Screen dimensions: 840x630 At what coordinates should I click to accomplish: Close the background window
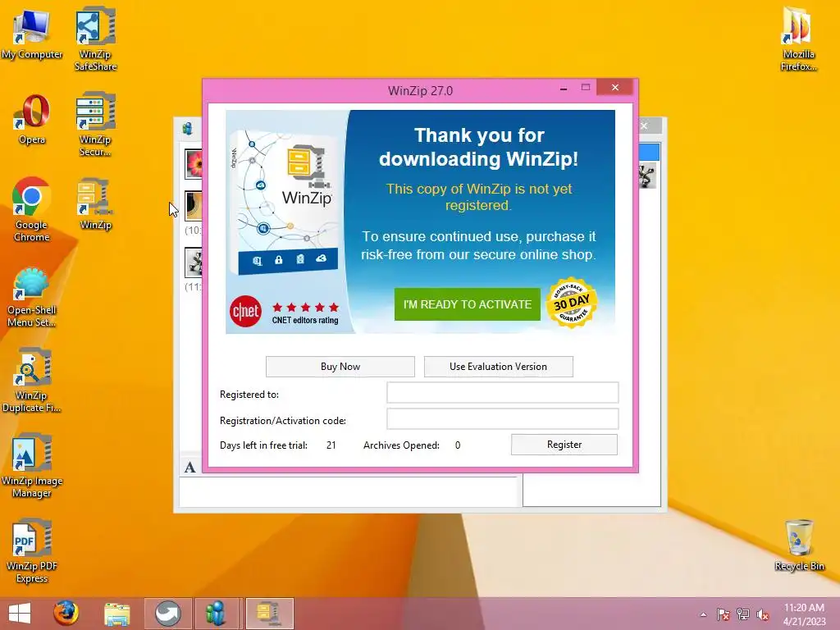coord(645,126)
